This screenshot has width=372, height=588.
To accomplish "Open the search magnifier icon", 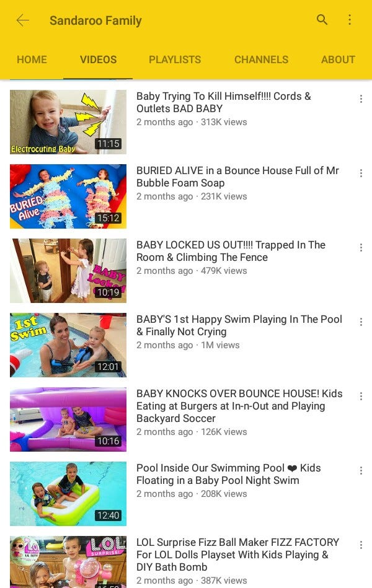I will pyautogui.click(x=322, y=19).
